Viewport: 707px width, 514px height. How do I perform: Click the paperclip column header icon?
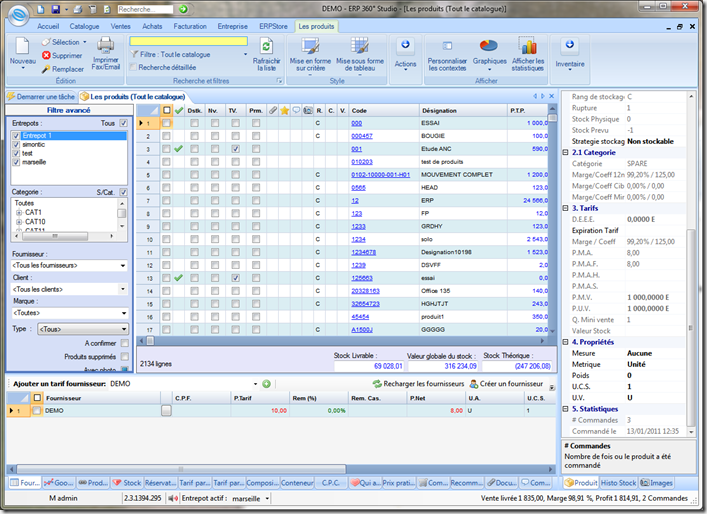[x=272, y=110]
